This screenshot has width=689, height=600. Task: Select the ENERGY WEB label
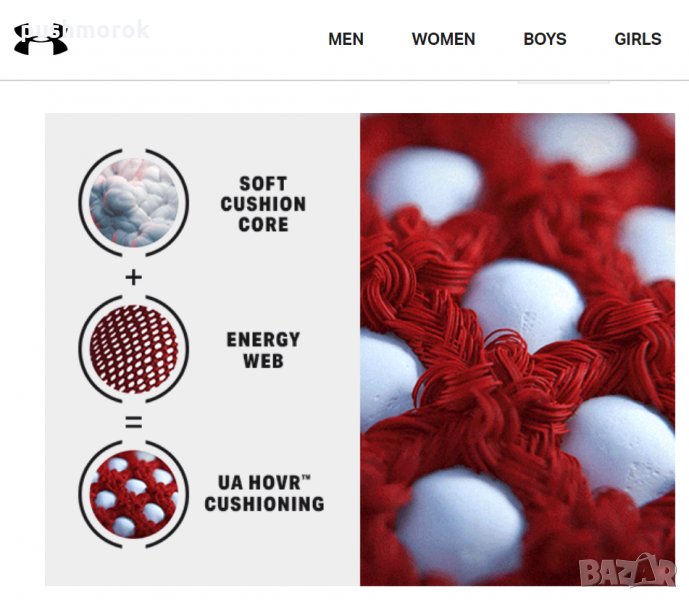[x=263, y=350]
